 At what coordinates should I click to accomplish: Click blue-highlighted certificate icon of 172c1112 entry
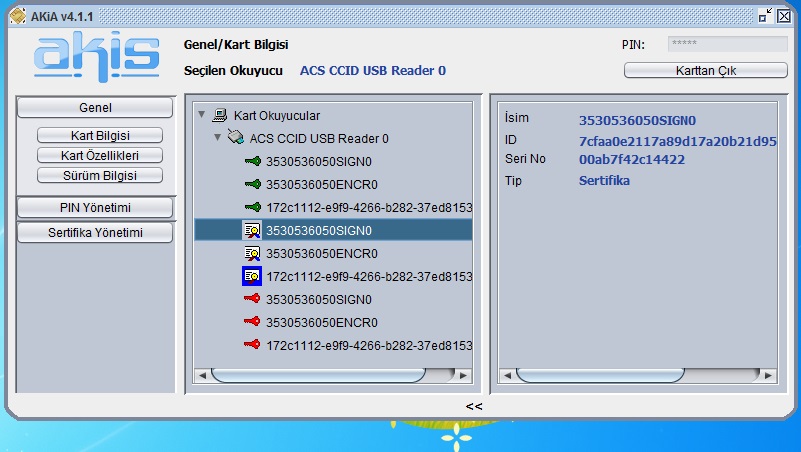pyautogui.click(x=252, y=276)
